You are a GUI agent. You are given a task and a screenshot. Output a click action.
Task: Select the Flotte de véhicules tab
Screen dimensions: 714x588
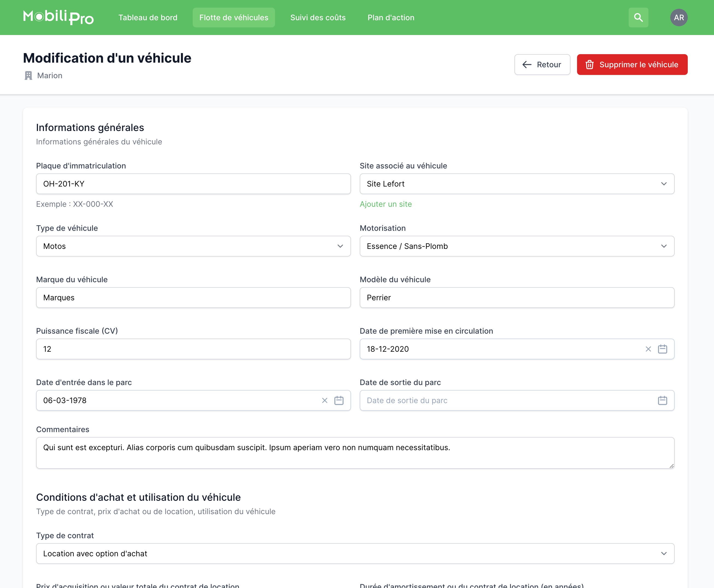tap(234, 18)
